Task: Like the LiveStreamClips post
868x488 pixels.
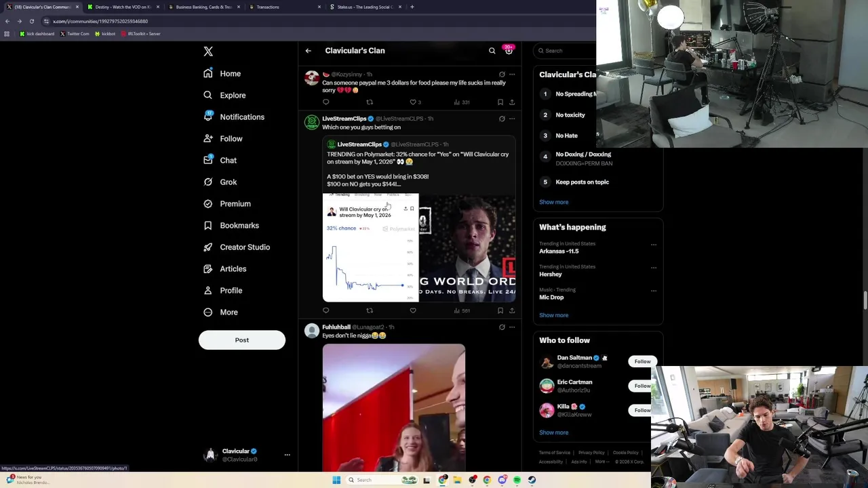Action: click(x=413, y=310)
